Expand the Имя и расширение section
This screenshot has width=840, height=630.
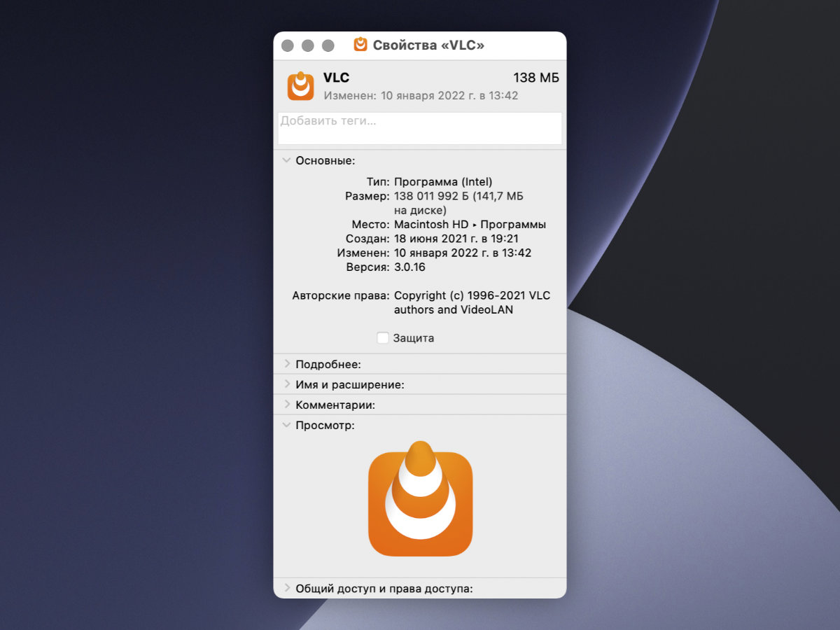coord(286,384)
